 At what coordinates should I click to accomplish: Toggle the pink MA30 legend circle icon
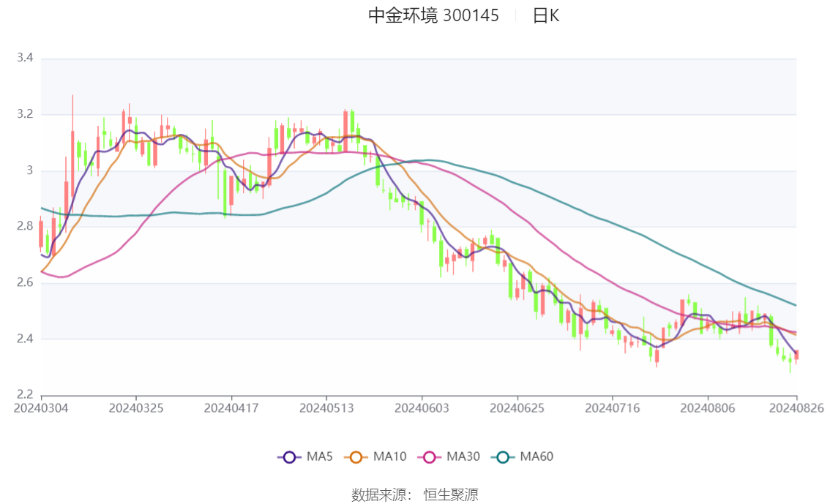tap(430, 457)
